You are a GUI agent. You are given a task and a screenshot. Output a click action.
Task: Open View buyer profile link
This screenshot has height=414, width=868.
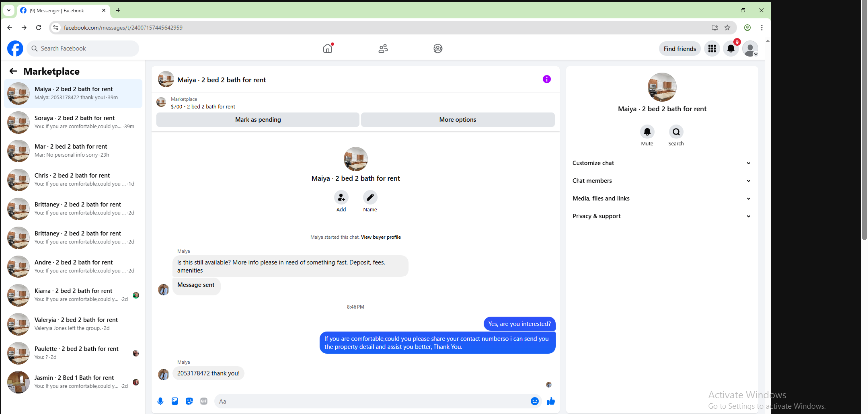click(x=381, y=237)
